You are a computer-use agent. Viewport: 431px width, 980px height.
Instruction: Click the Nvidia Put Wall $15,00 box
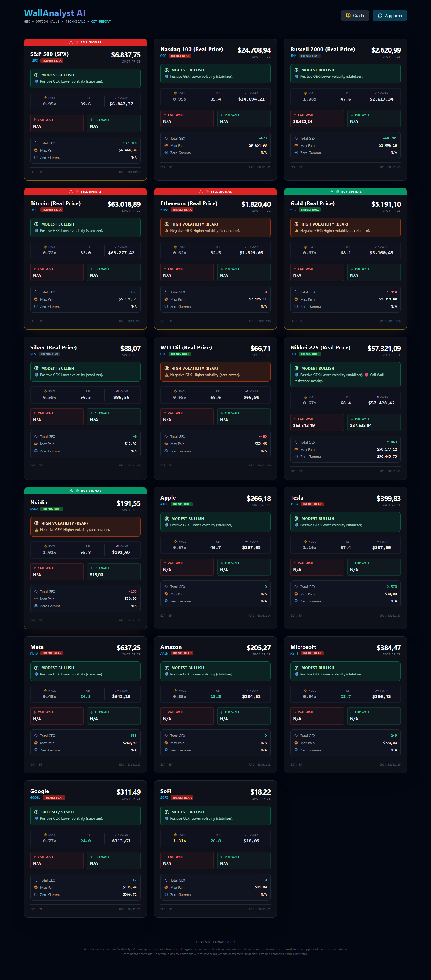pyautogui.click(x=113, y=571)
